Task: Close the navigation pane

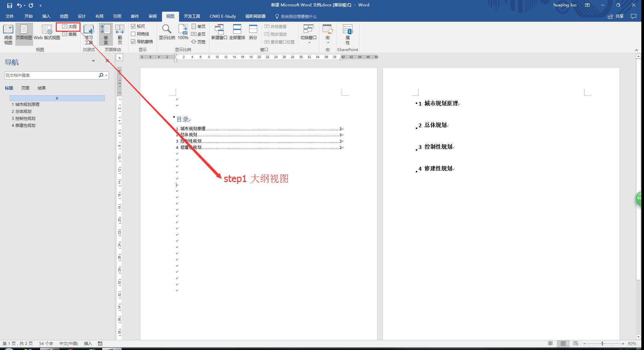Action: pyautogui.click(x=107, y=61)
